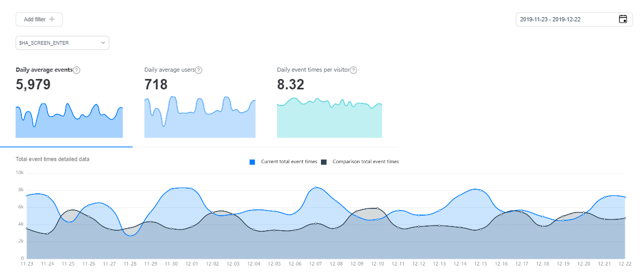Click the 4k y-axis label
644x278 pixels.
pos(21,224)
